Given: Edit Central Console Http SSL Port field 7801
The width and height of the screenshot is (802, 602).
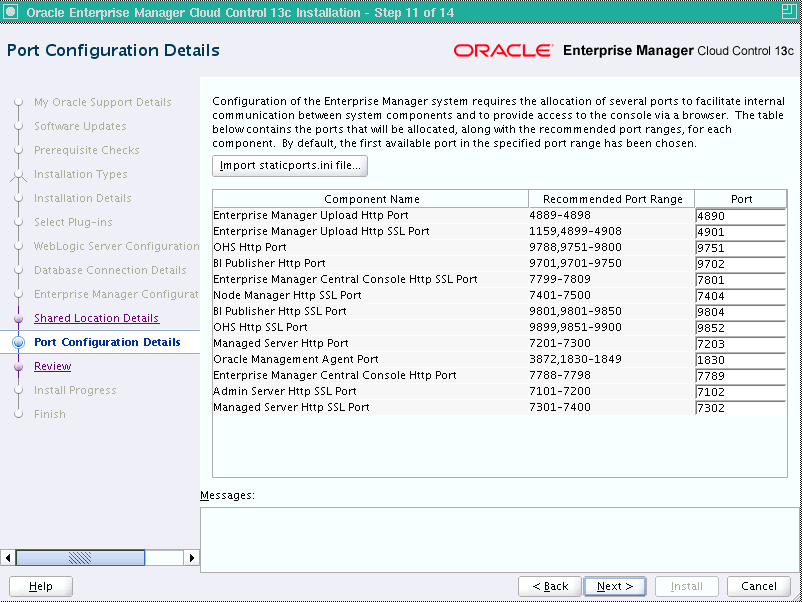Looking at the screenshot, I should tap(741, 280).
